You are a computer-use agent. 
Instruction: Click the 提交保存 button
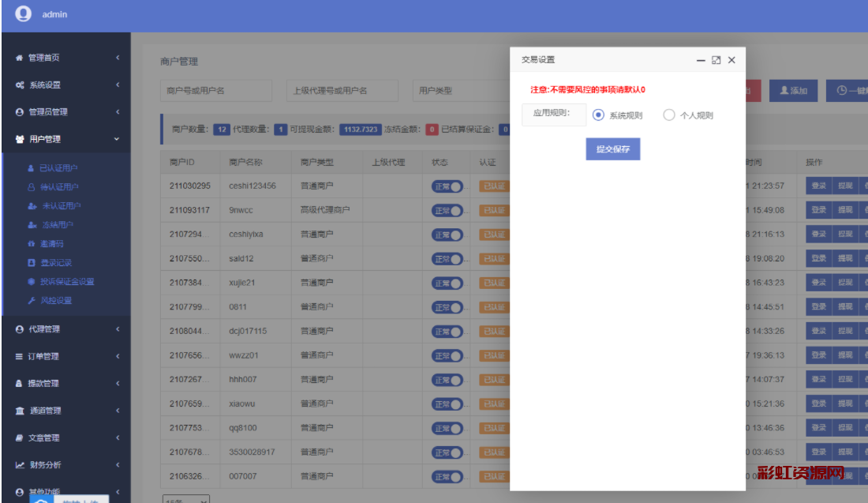[612, 149]
